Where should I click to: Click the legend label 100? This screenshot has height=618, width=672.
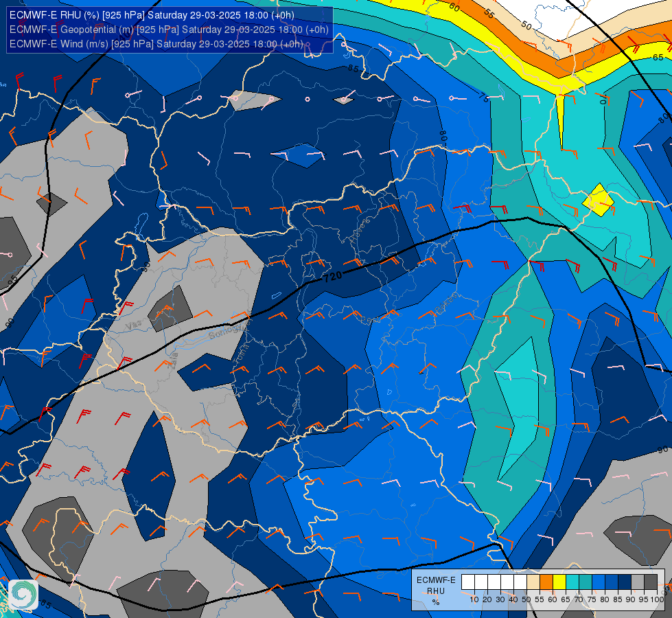coord(657,599)
